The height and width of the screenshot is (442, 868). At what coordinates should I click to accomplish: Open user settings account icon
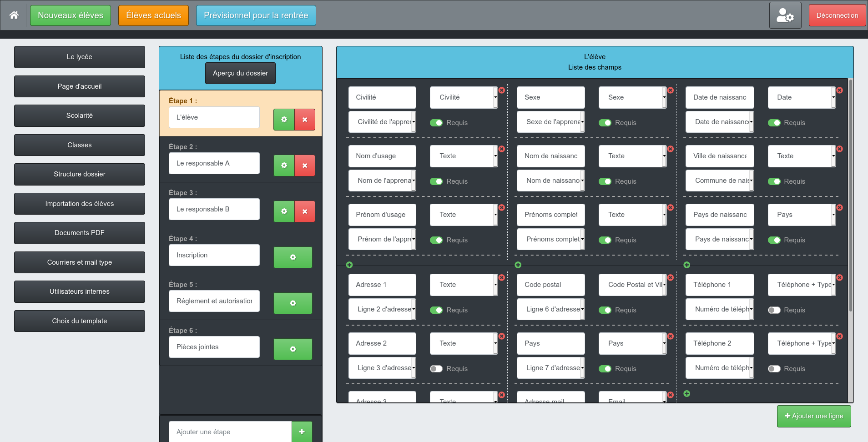785,15
